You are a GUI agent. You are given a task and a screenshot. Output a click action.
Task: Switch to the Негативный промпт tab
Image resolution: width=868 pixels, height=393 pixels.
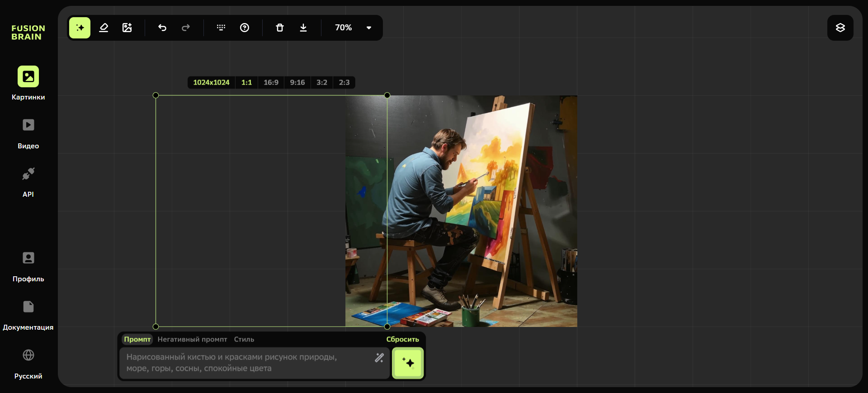point(192,339)
